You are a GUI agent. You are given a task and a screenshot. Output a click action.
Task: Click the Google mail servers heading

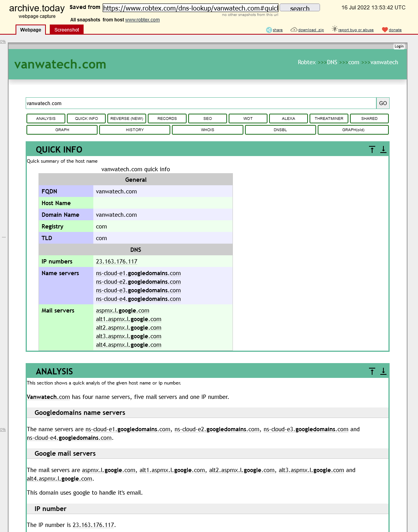[x=65, y=453]
